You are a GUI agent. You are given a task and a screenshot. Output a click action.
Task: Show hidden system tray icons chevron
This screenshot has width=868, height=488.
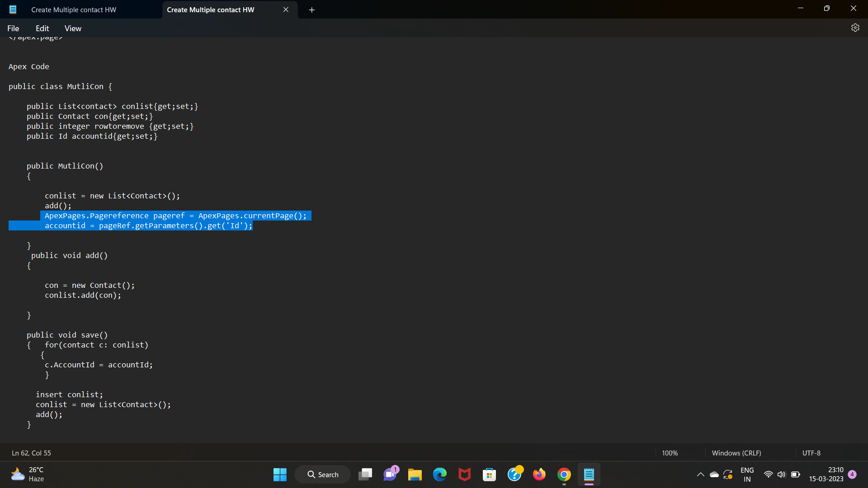[700, 474]
